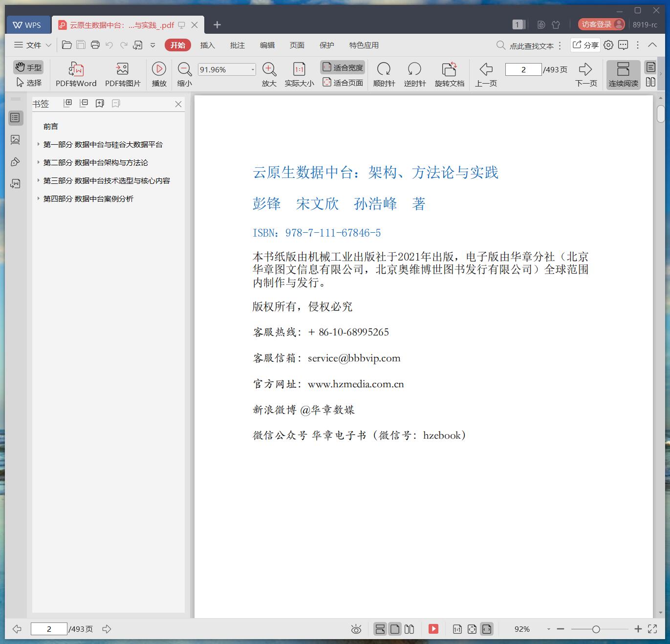This screenshot has width=670, height=644.
Task: Open 92% zoom dropdown in status bar
Action: tap(548, 629)
